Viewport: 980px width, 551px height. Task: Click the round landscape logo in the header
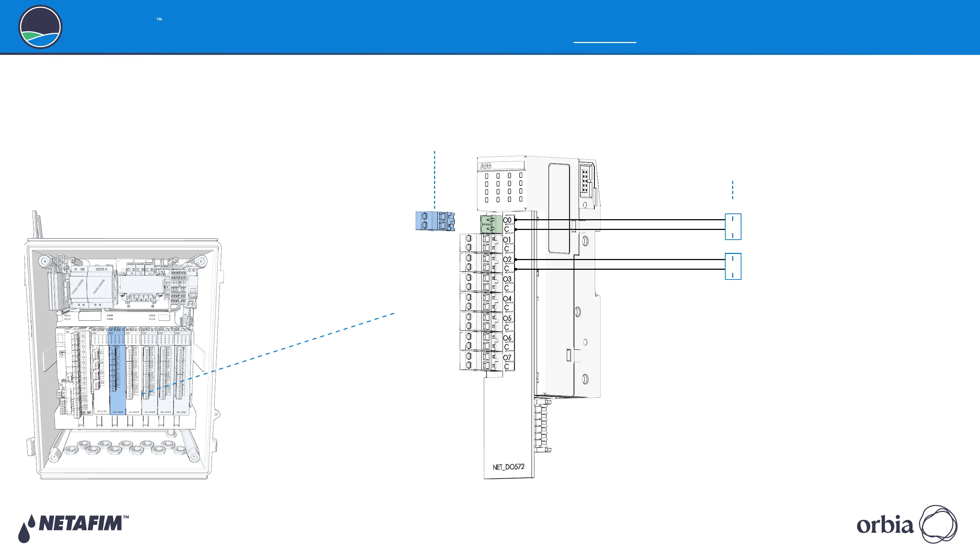40,27
